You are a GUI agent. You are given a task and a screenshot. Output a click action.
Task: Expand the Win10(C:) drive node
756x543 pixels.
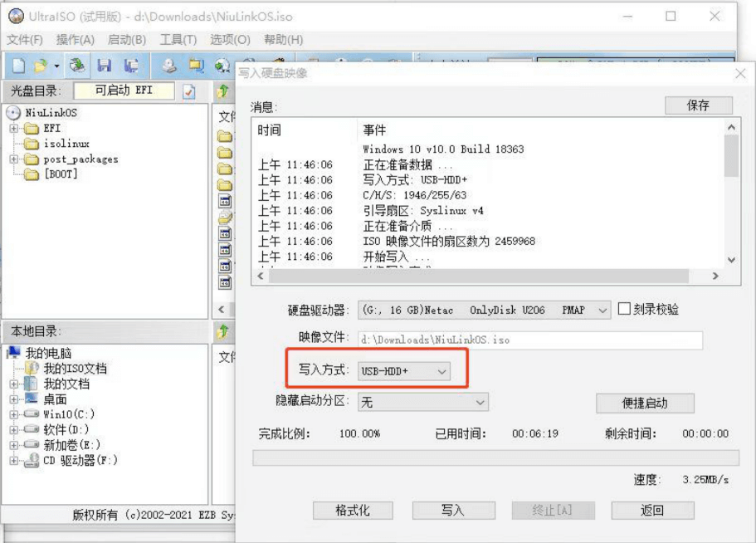tap(14, 414)
